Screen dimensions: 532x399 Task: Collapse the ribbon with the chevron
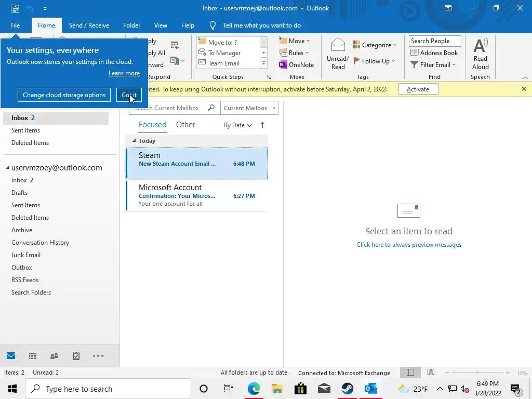525,77
